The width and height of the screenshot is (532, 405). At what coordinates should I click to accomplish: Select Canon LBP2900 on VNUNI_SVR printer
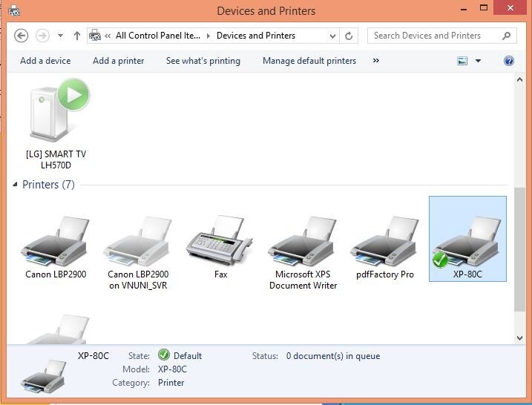[138, 253]
